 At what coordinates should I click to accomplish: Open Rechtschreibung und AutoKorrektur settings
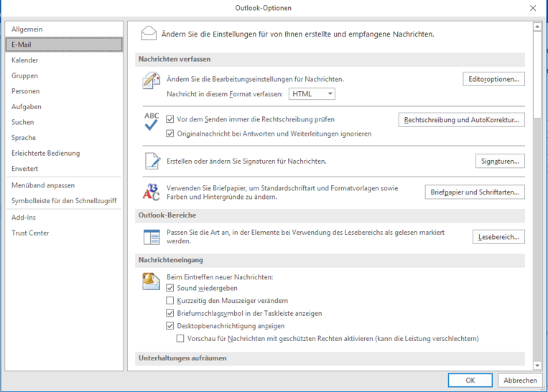461,120
